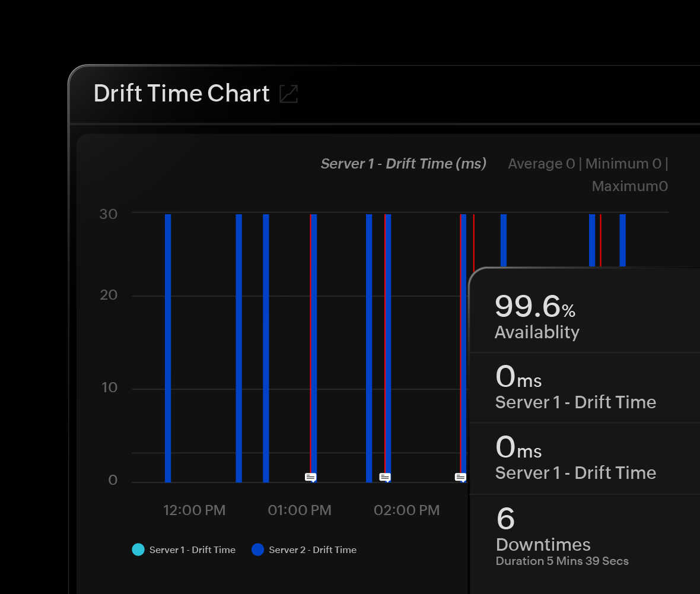This screenshot has height=594, width=700.
Task: Toggle Server 2 - Drift Time series visibility
Action: tap(304, 550)
